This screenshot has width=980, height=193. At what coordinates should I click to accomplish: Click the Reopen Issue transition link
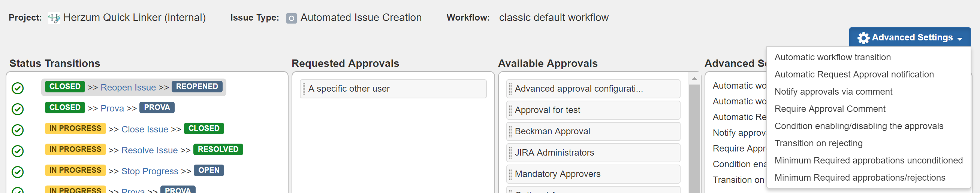click(x=128, y=88)
